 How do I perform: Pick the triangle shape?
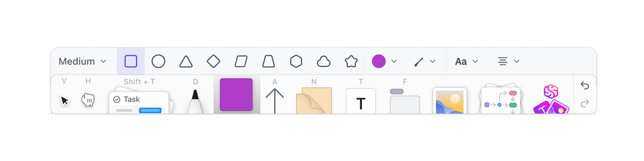pos(186,62)
